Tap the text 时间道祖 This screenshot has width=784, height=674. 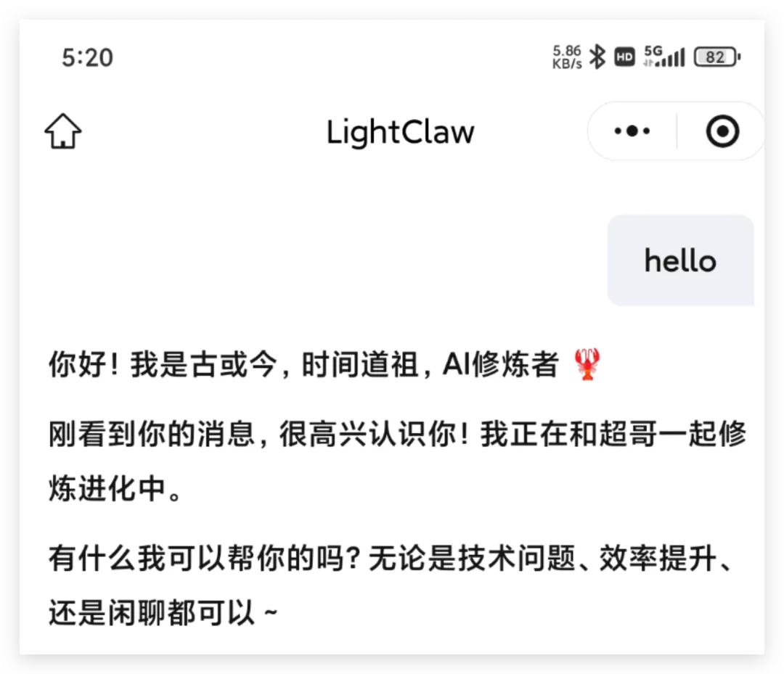pos(360,363)
